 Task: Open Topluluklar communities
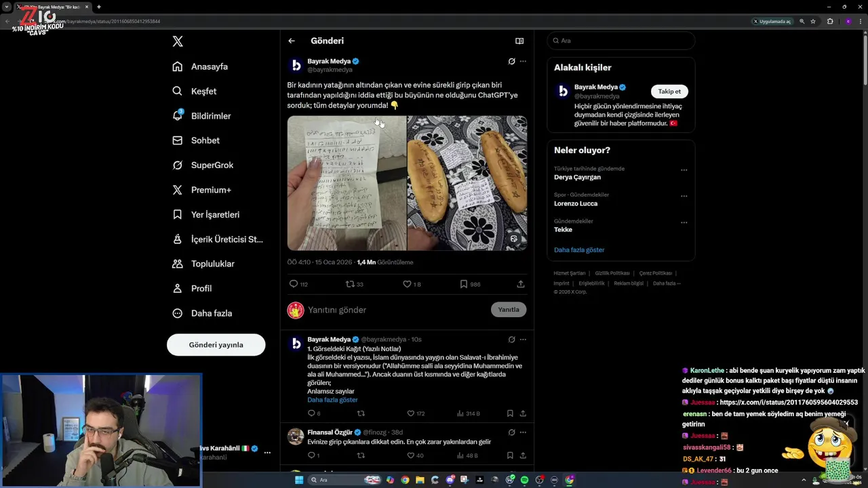(203, 264)
